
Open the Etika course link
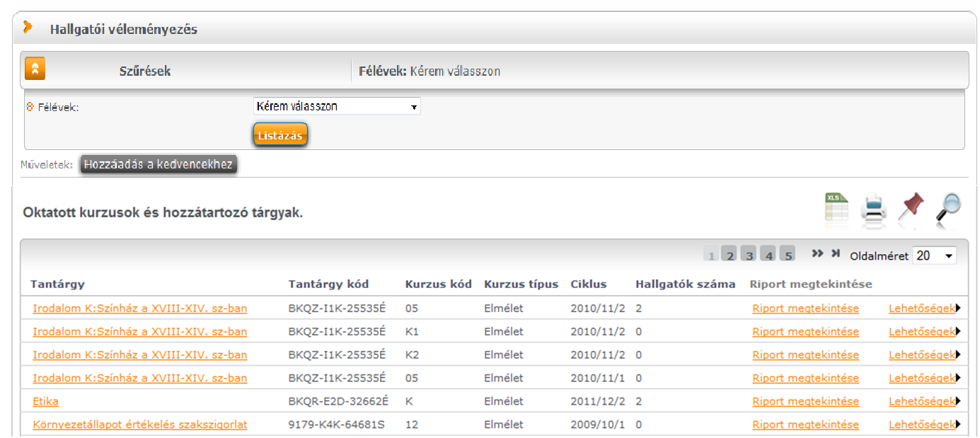[45, 402]
